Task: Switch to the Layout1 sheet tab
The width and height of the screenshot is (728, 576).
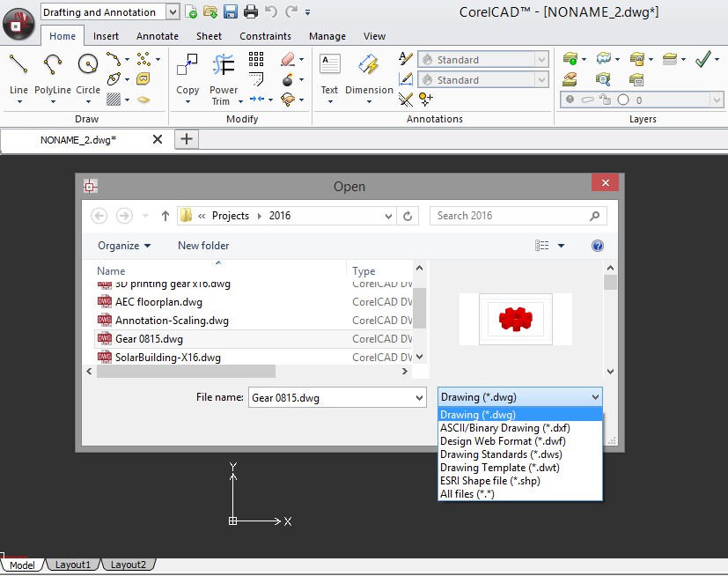Action: click(x=73, y=565)
